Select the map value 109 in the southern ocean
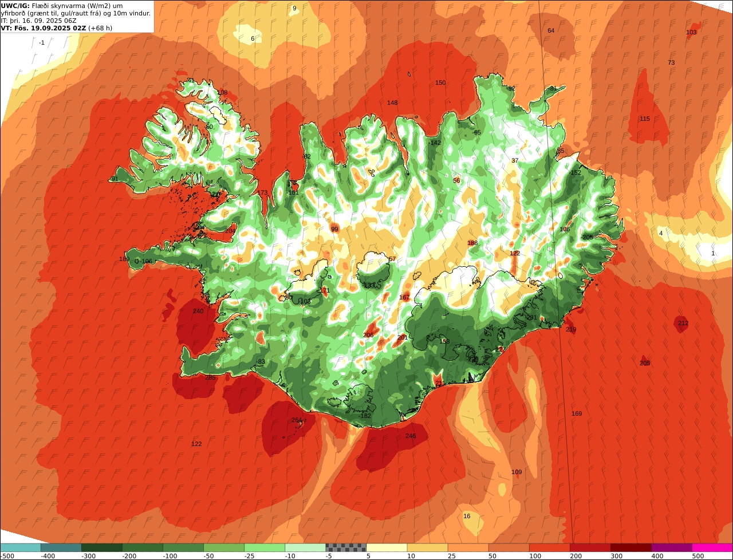Viewport: 733px width, 560px height. point(517,472)
